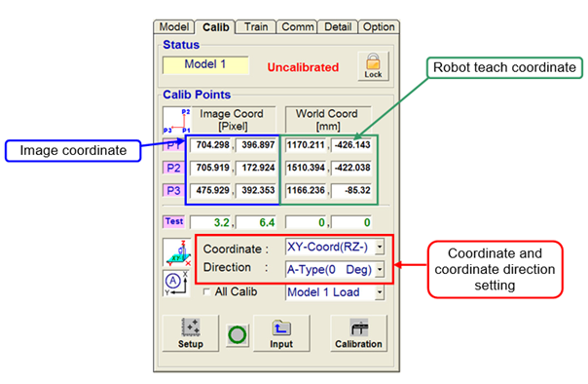
Task: Click the first Test world coordinate field
Action: [x=306, y=222]
